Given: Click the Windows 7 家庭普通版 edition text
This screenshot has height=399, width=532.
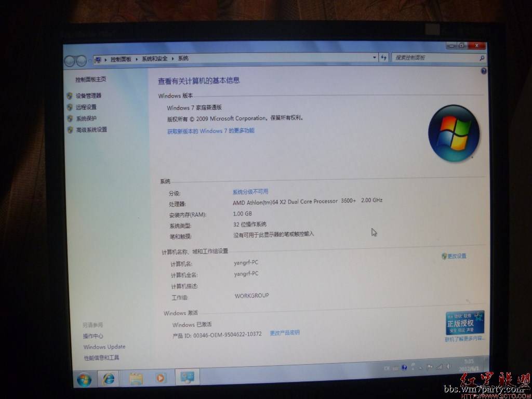Looking at the screenshot, I should pyautogui.click(x=194, y=108).
